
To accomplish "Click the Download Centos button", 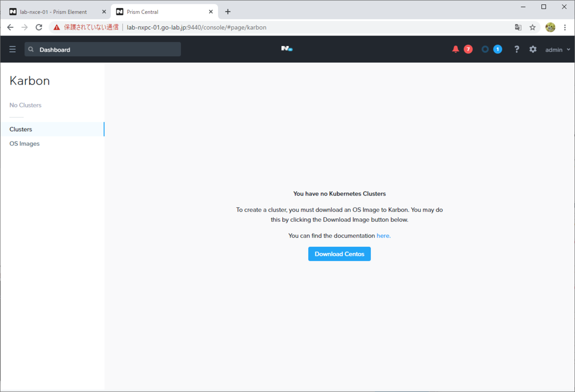I will 339,254.
